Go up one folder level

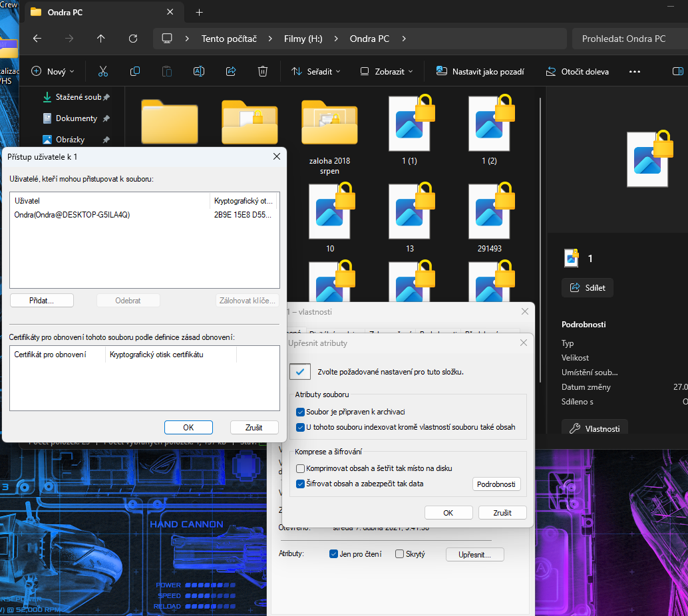click(101, 39)
